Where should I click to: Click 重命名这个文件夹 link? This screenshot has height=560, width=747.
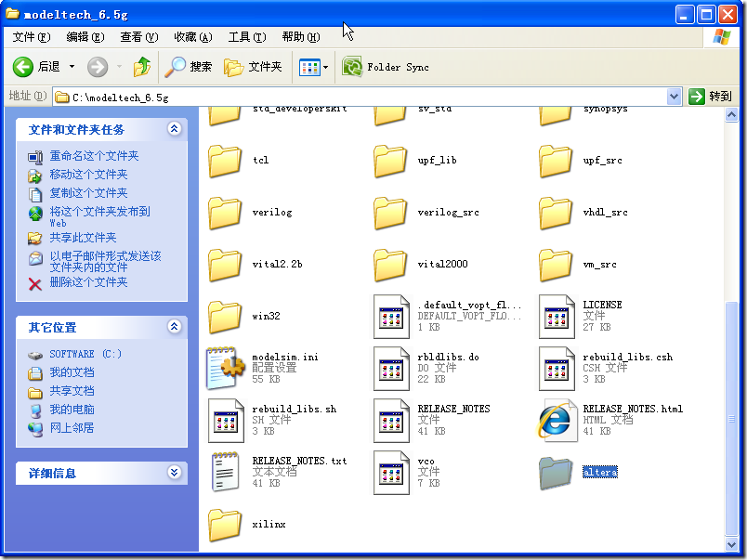pos(95,156)
